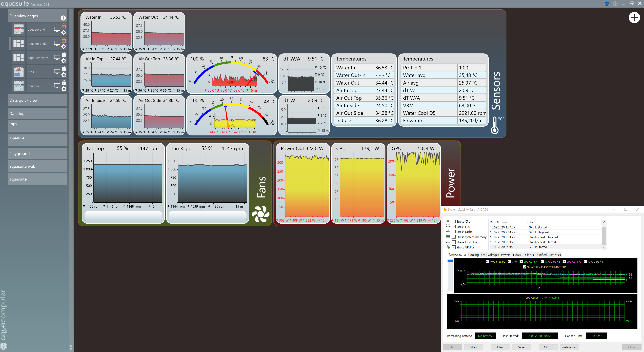This screenshot has width=644, height=352.
Task: Toggle orange unlock icon on aquaero_and2 page
Action: (x=64, y=40)
